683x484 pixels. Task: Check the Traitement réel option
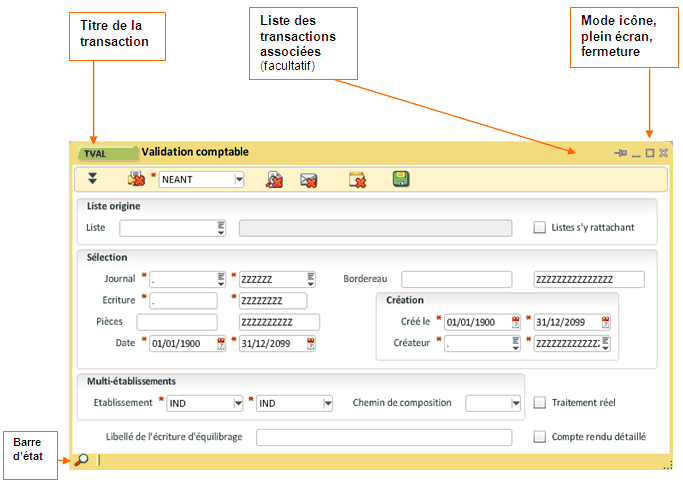(x=540, y=403)
